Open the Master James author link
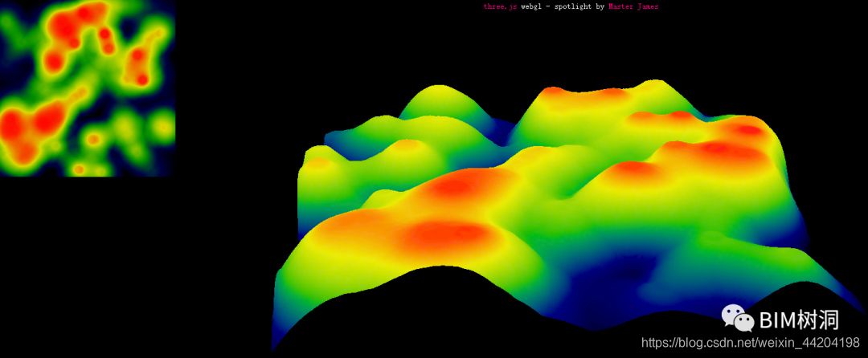This screenshot has width=868, height=358. tap(633, 6)
